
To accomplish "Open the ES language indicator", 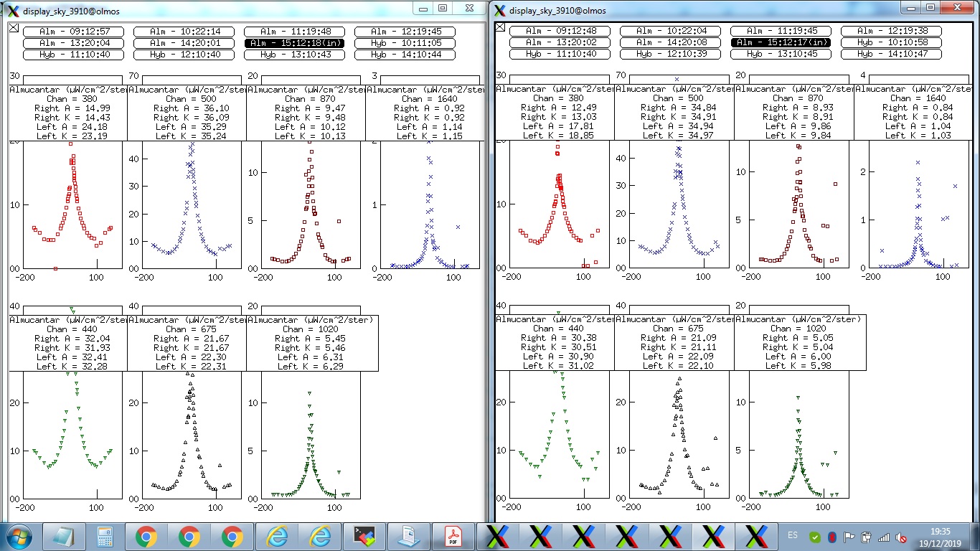I will [793, 535].
